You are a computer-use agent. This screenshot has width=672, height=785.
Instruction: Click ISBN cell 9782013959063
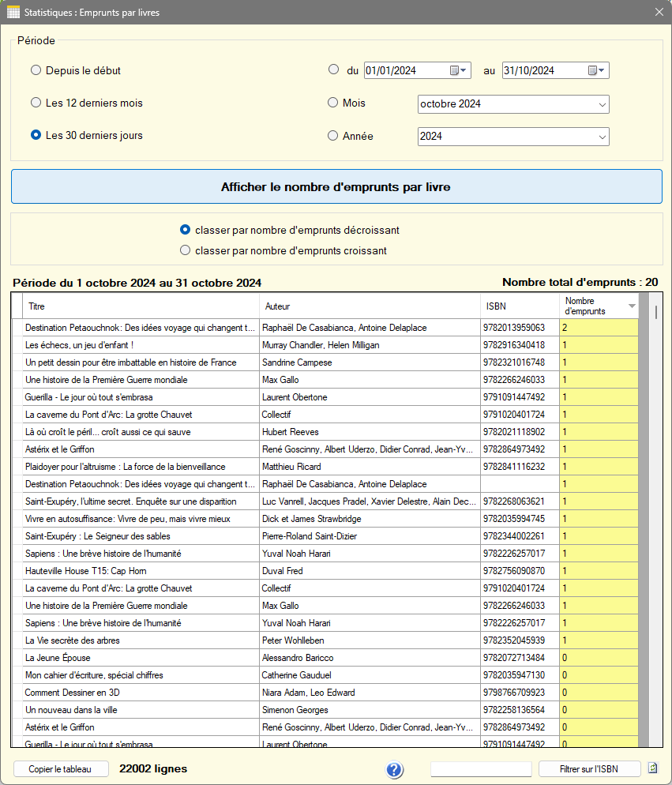(520, 328)
